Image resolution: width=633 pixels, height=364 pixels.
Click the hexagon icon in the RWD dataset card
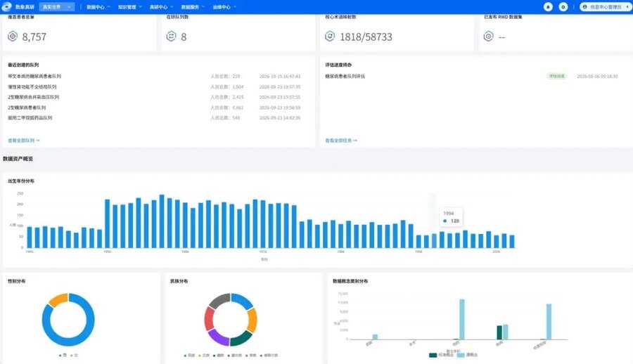pos(489,37)
